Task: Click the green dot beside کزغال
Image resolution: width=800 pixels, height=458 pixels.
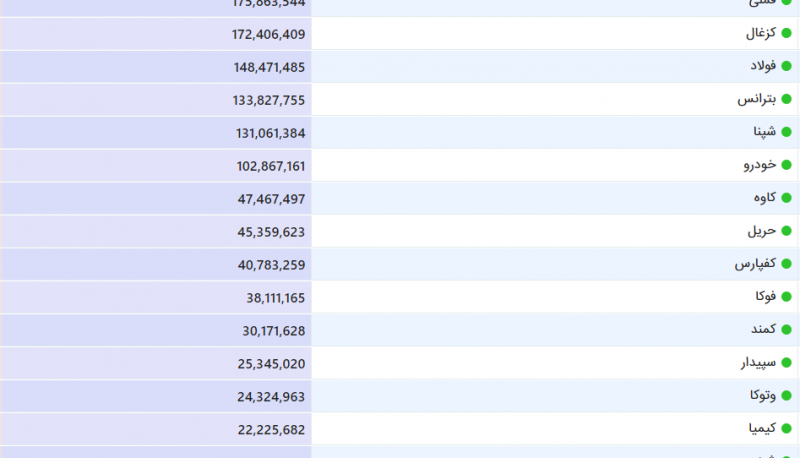Action: (786, 33)
